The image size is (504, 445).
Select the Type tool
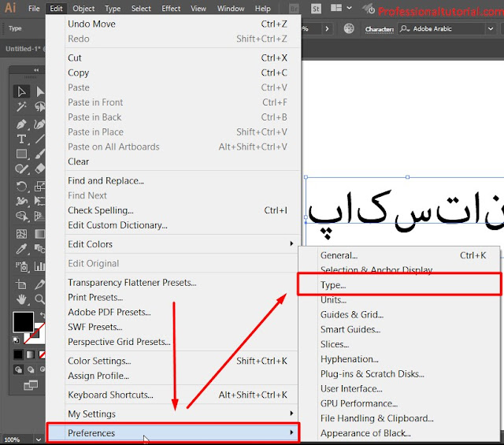point(21,139)
